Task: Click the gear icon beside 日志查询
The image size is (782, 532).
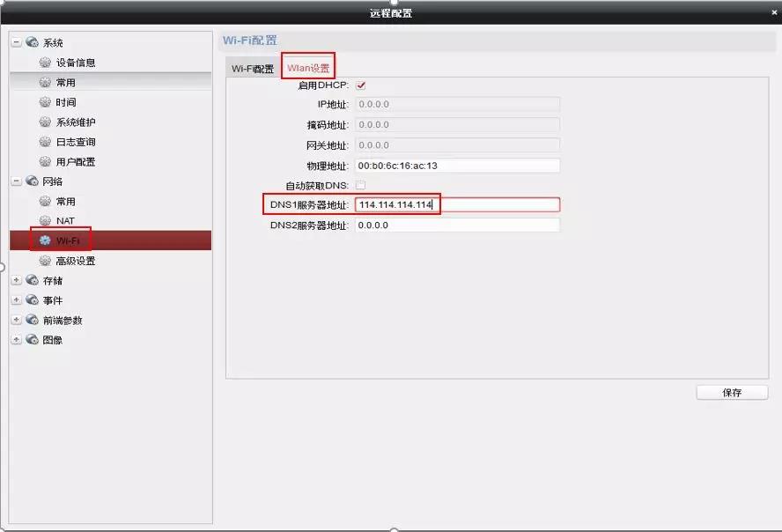Action: [45, 142]
